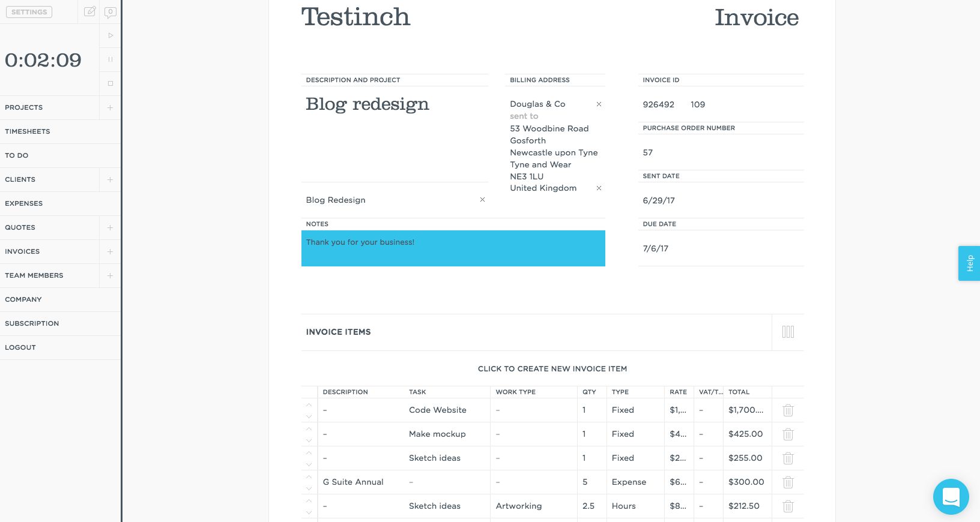Open the invoice items column chooser icon
This screenshot has width=980, height=522.
pyautogui.click(x=788, y=332)
